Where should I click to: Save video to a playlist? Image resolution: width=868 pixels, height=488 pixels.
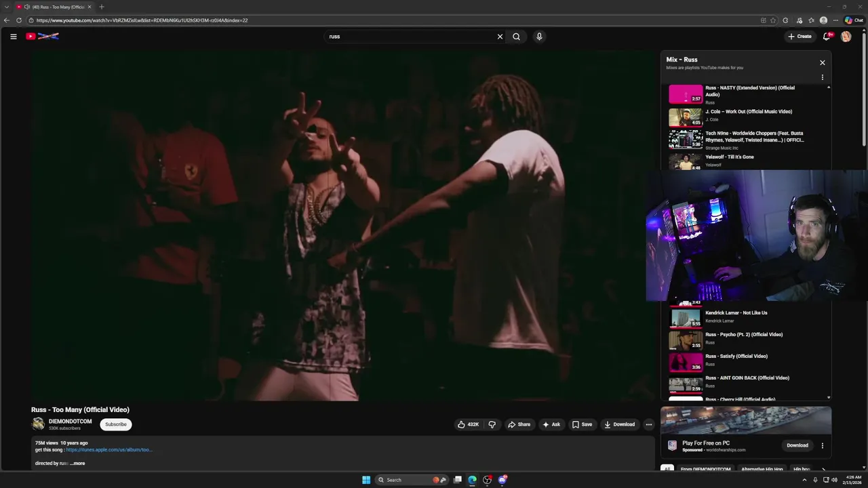[x=582, y=424]
